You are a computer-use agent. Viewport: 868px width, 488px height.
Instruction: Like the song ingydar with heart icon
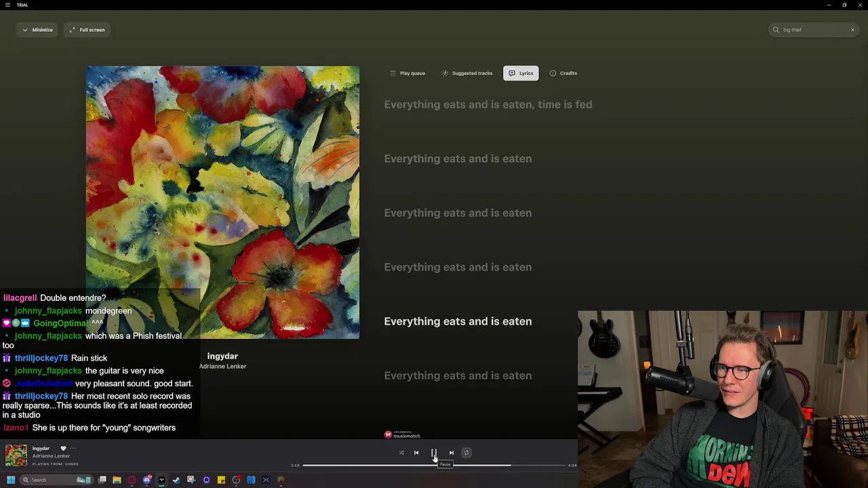tap(63, 448)
